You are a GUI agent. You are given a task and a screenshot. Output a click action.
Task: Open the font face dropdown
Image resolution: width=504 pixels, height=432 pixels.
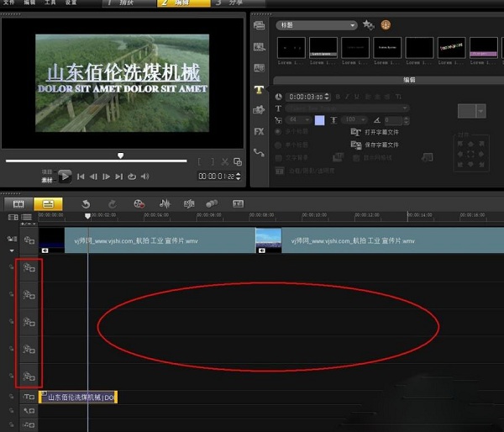point(347,108)
